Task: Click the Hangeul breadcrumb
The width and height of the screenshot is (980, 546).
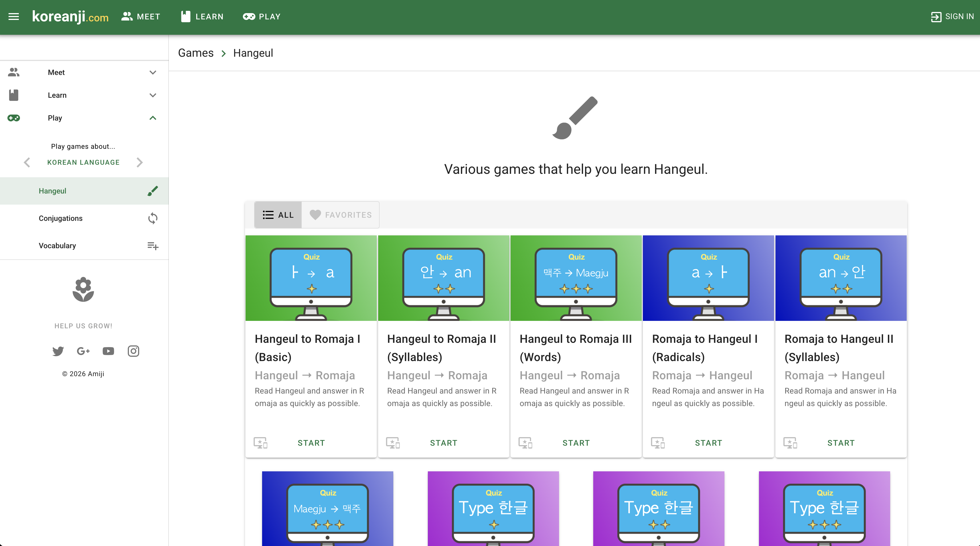Action: pos(253,53)
